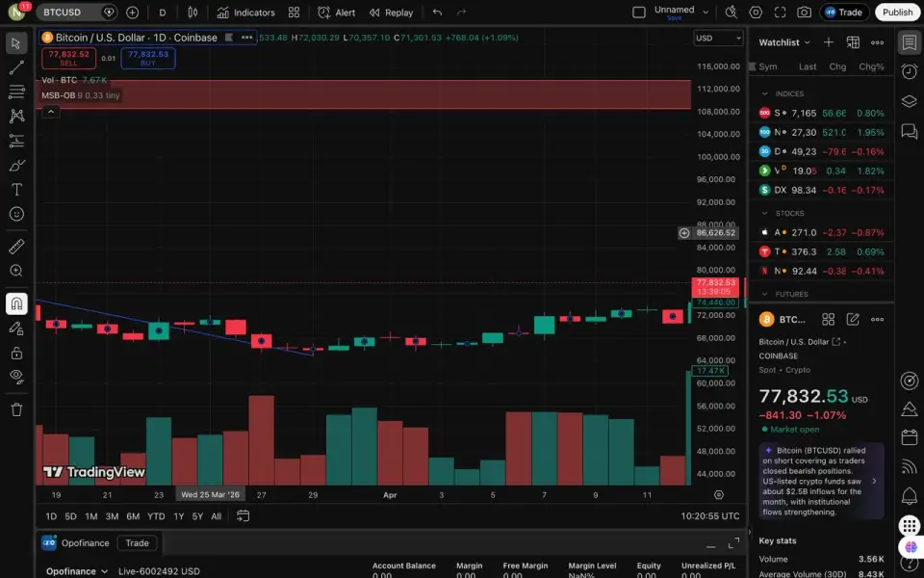Redo the chart action
Screen dimensions: 924x578
pyautogui.click(x=461, y=13)
